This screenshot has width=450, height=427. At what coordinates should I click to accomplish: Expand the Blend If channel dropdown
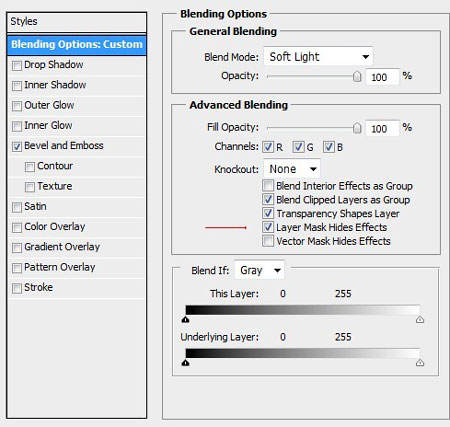click(260, 270)
